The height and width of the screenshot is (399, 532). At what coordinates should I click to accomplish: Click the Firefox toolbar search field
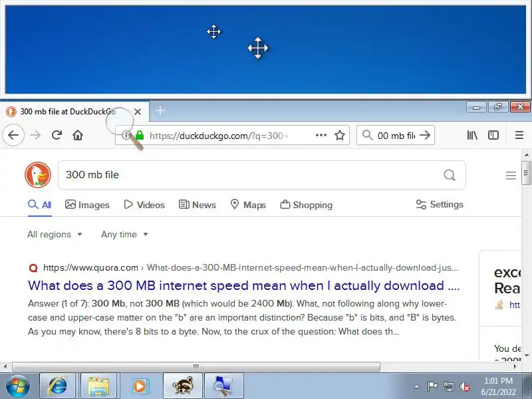pos(396,136)
